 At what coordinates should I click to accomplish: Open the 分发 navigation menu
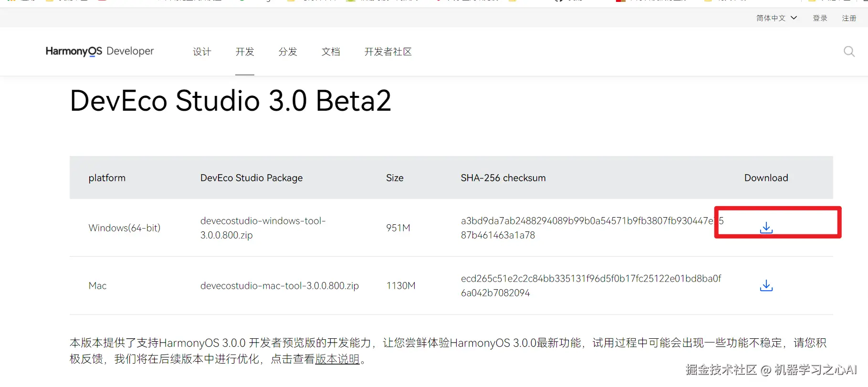coord(288,52)
